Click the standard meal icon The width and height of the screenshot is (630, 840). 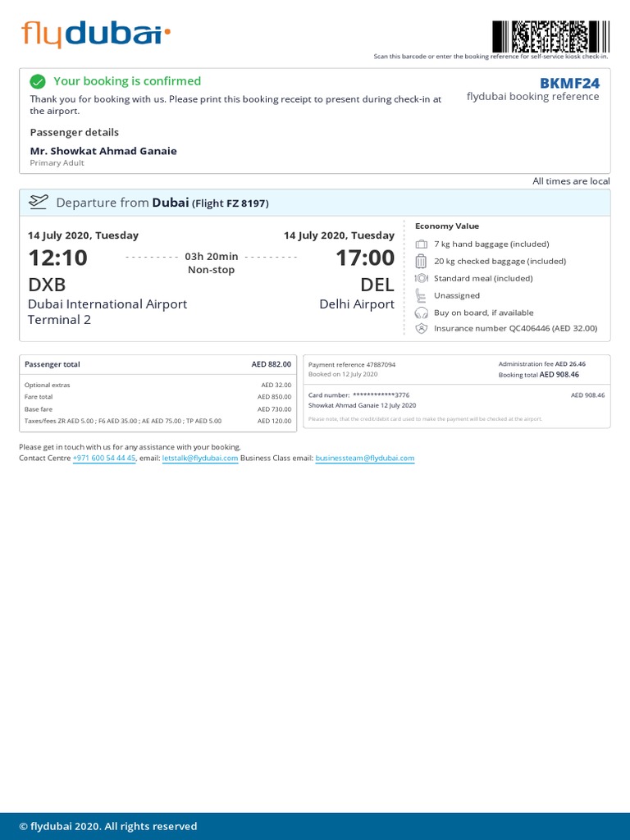(422, 279)
